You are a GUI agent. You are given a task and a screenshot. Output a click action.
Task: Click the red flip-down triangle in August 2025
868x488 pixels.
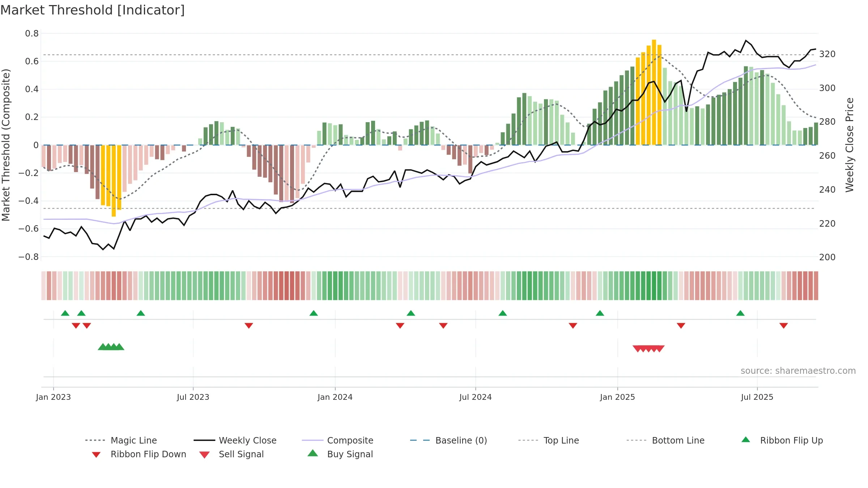click(x=784, y=326)
